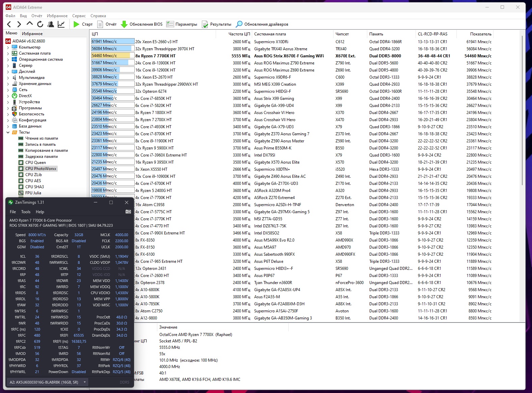Sort by the Показатель column header
The image size is (532, 393).
[475, 34]
